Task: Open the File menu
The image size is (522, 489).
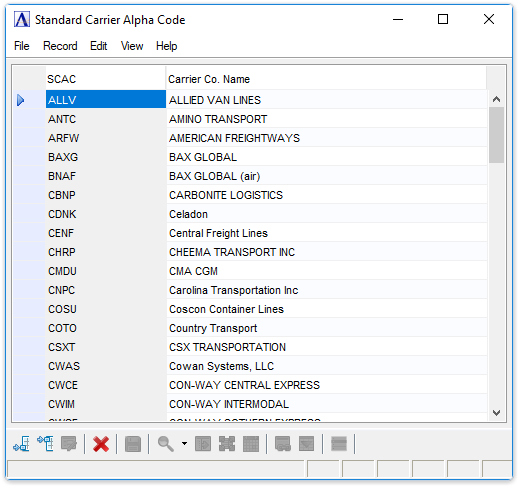Action: click(22, 46)
